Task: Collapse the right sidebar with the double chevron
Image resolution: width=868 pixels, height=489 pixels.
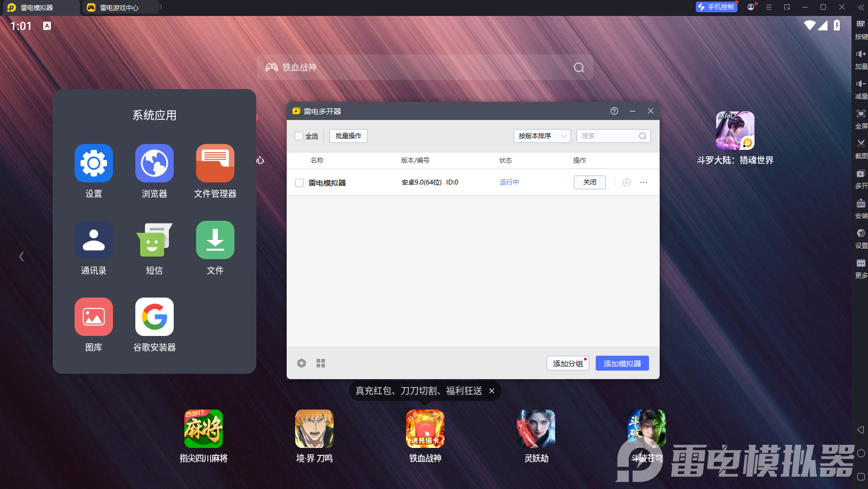Action: (x=861, y=7)
